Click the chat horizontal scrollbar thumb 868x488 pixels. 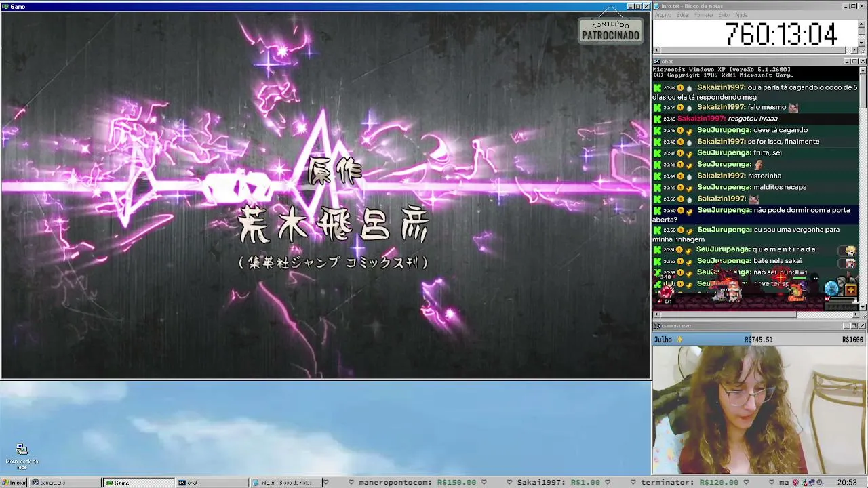point(728,314)
